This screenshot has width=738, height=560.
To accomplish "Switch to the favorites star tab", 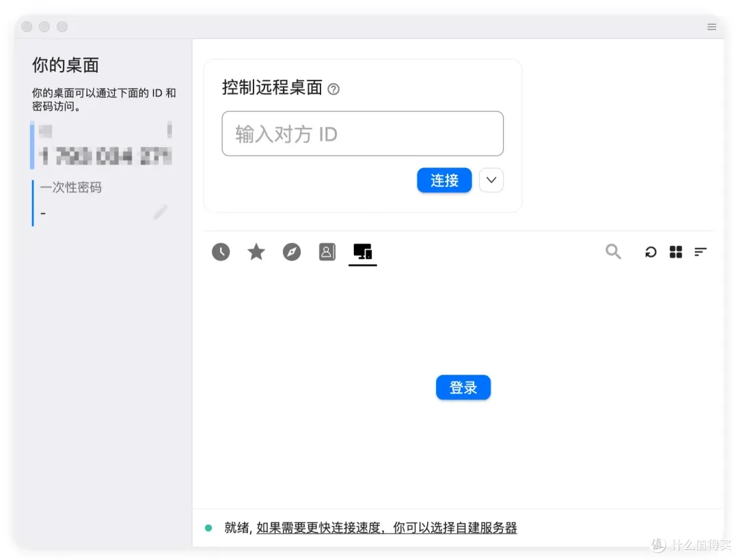I will (256, 252).
